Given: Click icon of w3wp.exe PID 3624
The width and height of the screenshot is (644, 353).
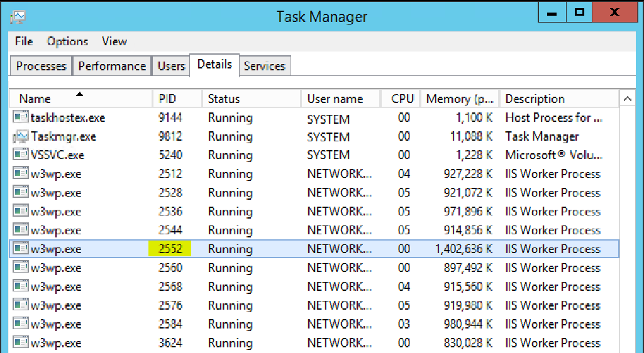Looking at the screenshot, I should (20, 342).
